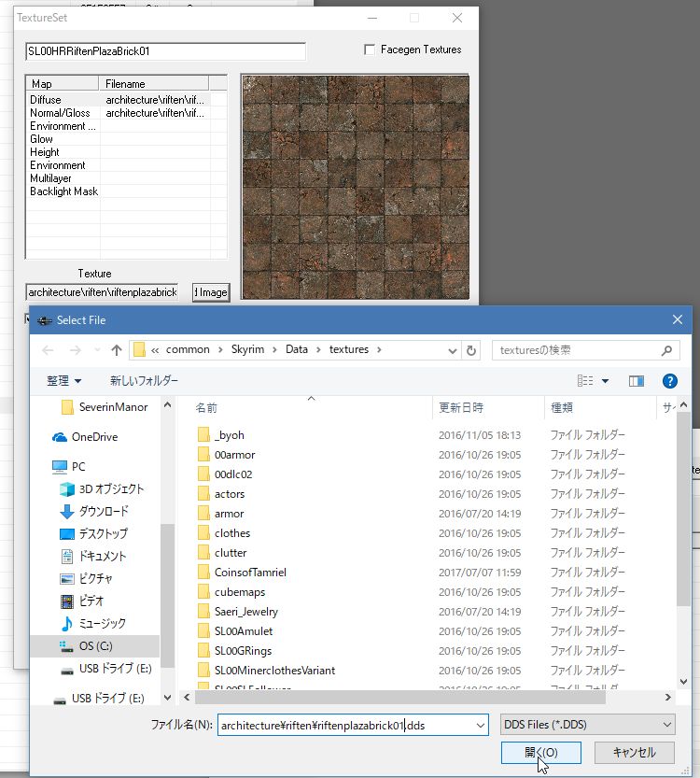Go up one folder level with the up arrow

[117, 350]
